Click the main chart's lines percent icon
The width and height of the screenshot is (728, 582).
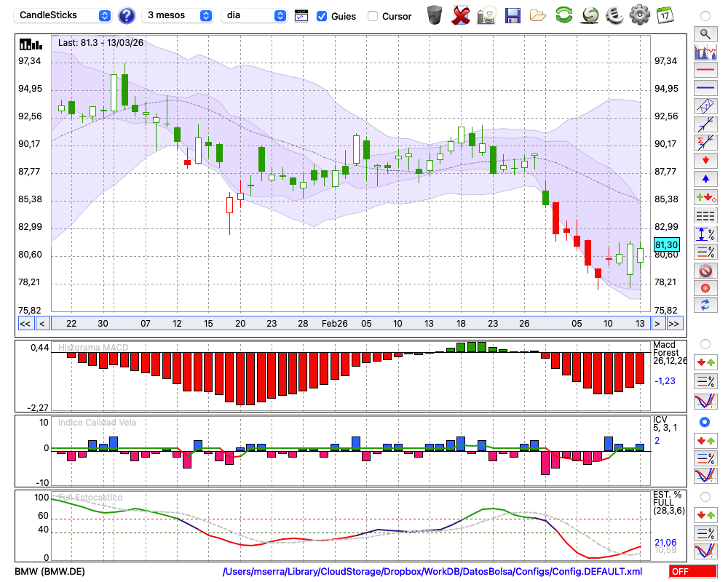pyautogui.click(x=705, y=252)
